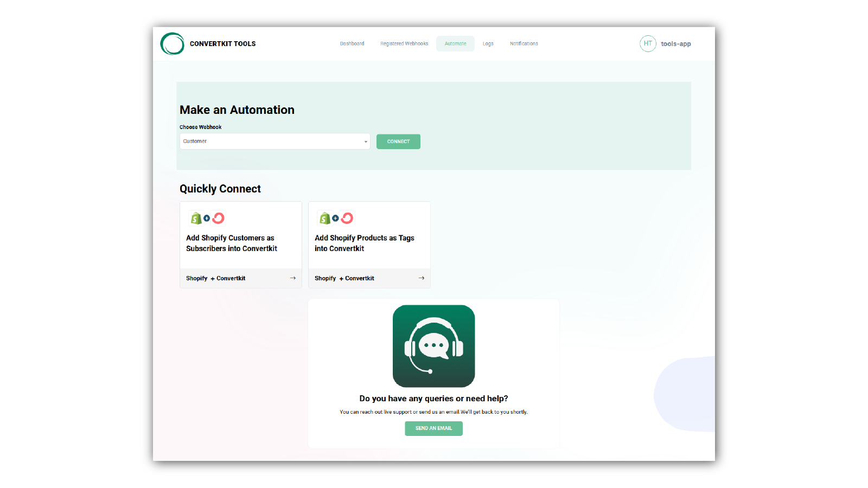Open the Choose Webhook dropdown
This screenshot has height=488, width=868.
(x=275, y=142)
